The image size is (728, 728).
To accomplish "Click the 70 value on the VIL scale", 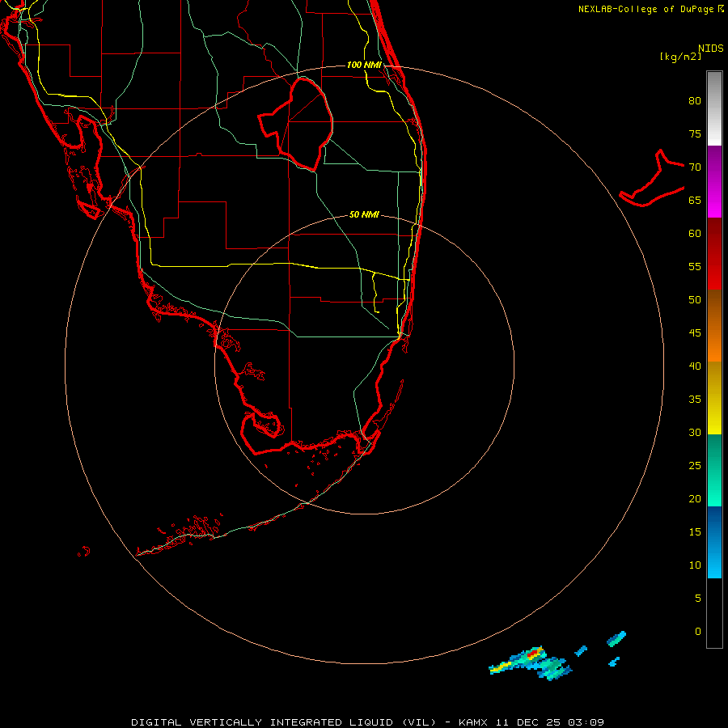I will click(695, 167).
